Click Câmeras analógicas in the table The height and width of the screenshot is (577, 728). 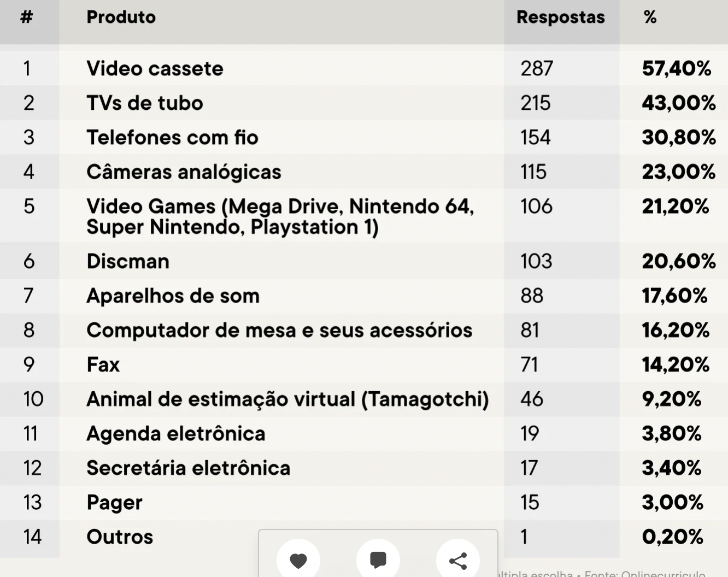[184, 172]
